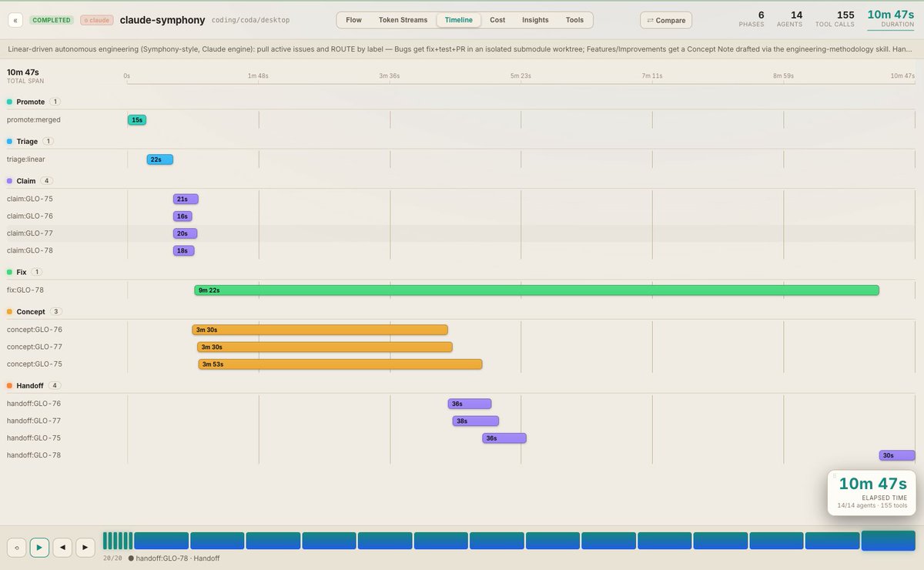Click the promote:merged row label
Screen dimensions: 924x570
(34, 120)
